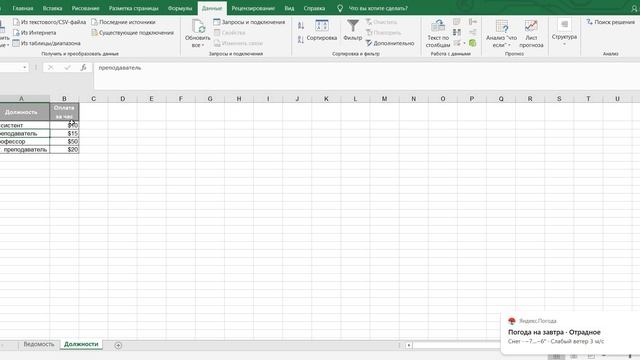640x360 pixels.
Task: Sort ascending with the A-to-Z icon
Action: (301, 26)
